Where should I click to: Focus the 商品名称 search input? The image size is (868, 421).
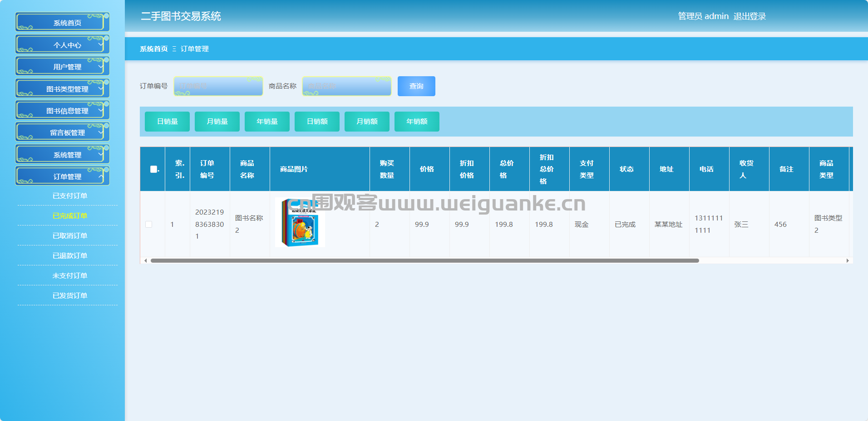coord(347,86)
